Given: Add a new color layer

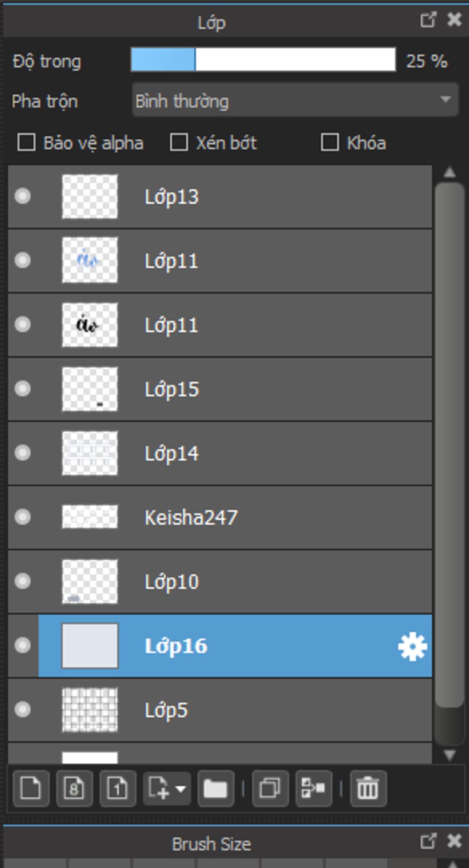Looking at the screenshot, I should 31,788.
